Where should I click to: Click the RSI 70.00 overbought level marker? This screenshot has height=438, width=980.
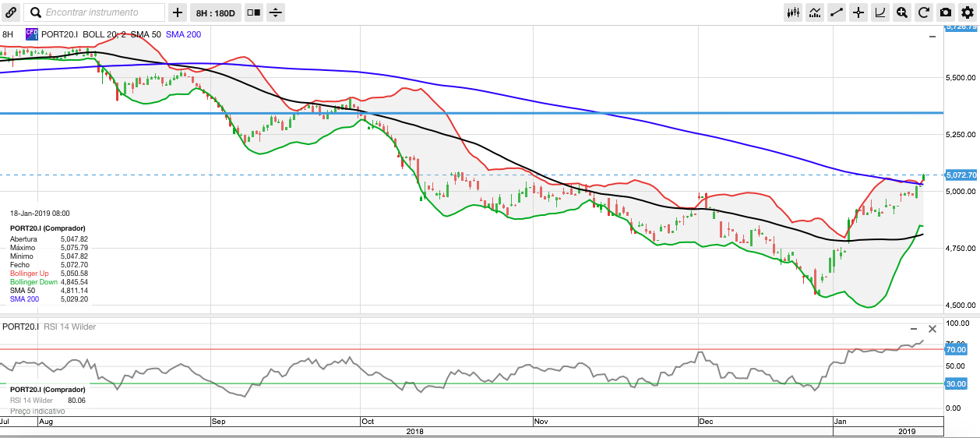[x=955, y=350]
